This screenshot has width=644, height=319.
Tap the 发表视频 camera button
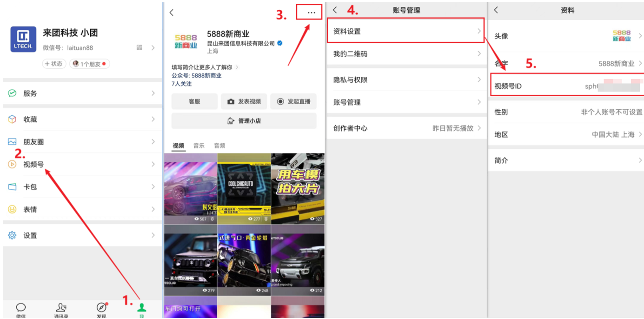point(244,101)
